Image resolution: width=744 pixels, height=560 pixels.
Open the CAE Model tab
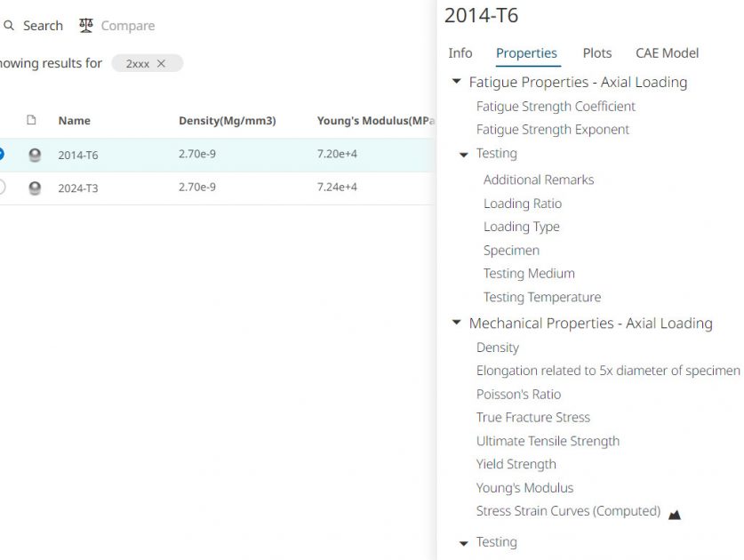[x=667, y=53]
